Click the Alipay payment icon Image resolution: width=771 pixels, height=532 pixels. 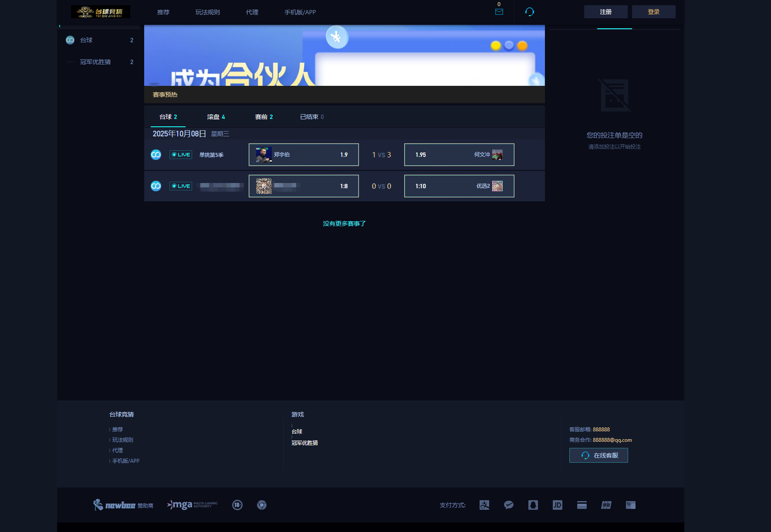[484, 505]
